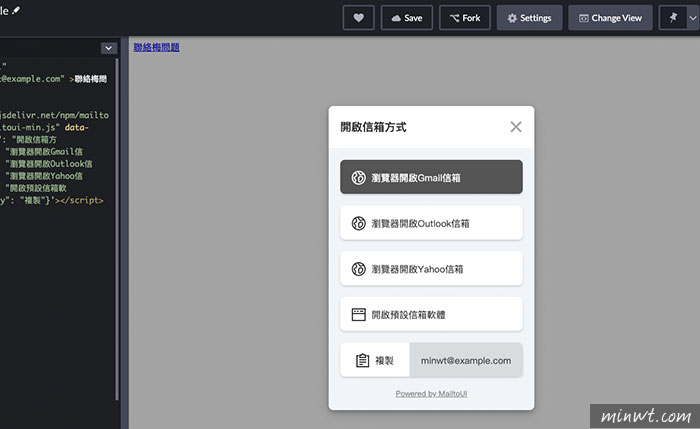Open pen Settings
The height and width of the screenshot is (429, 700).
[x=529, y=18]
